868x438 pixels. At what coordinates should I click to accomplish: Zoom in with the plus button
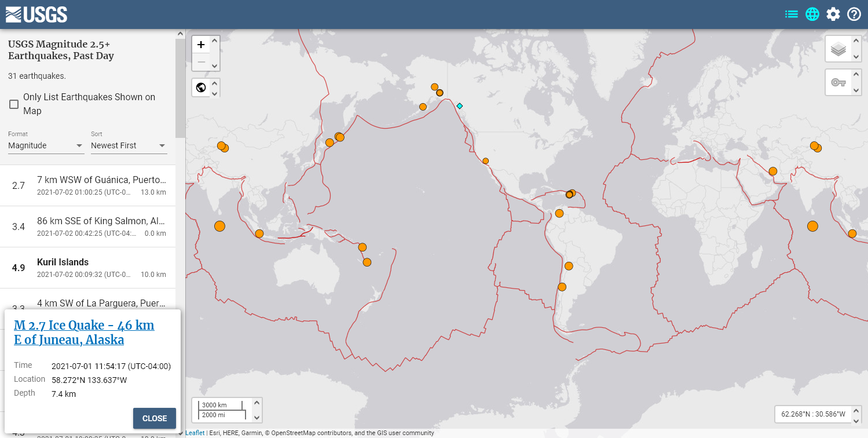(201, 45)
